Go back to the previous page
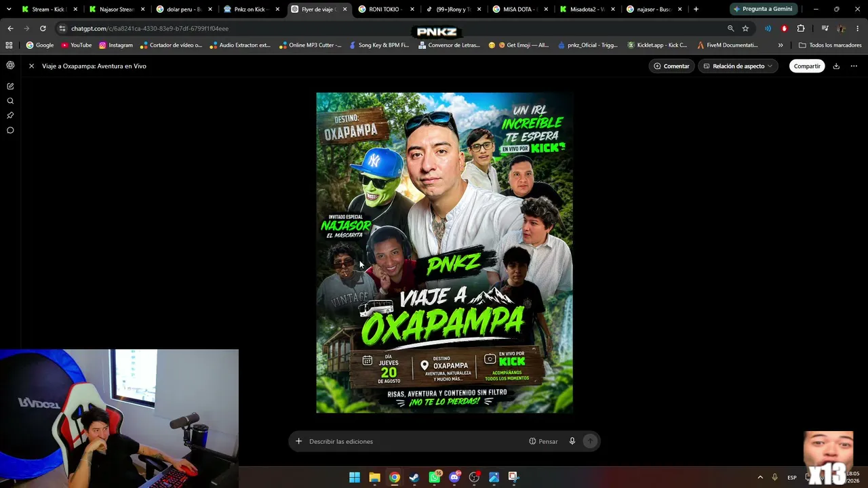 click(10, 28)
